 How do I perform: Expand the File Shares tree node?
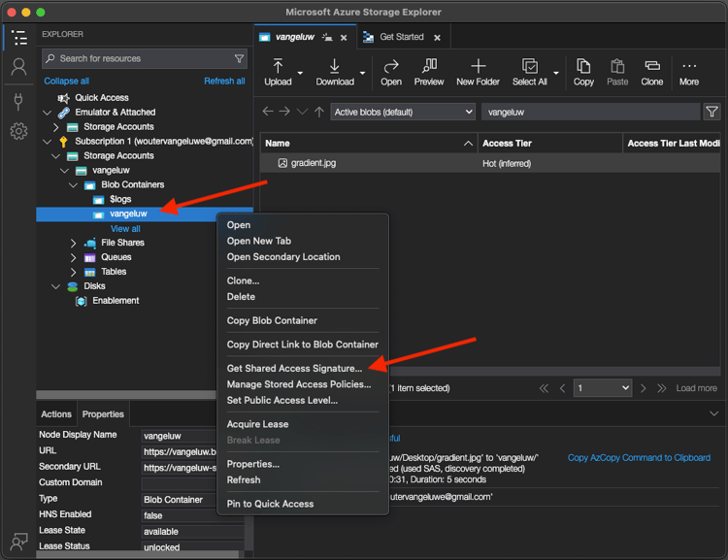(x=74, y=243)
